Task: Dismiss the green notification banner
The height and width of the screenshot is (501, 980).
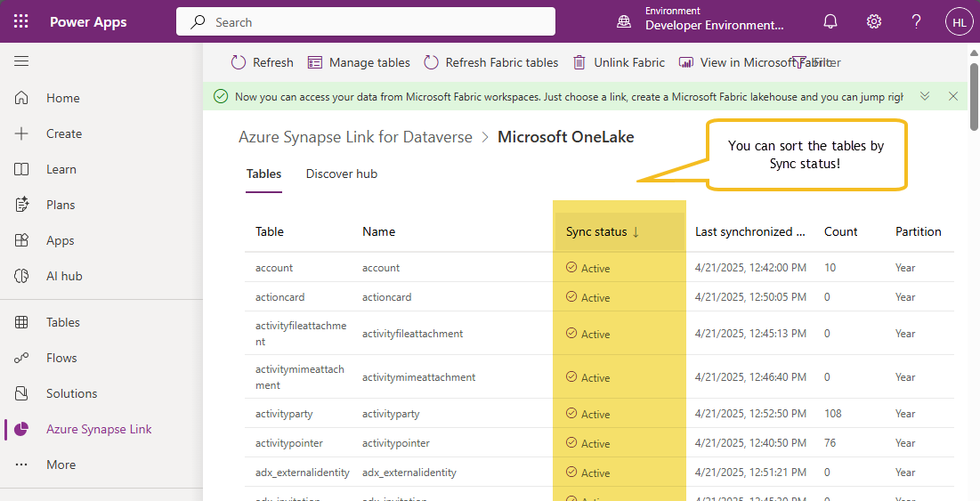Action: 953,96
